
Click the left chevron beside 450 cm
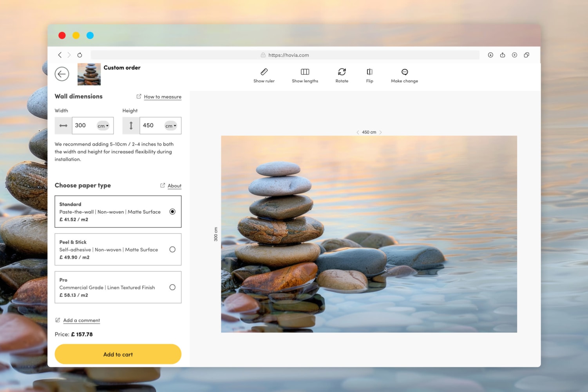coord(358,132)
